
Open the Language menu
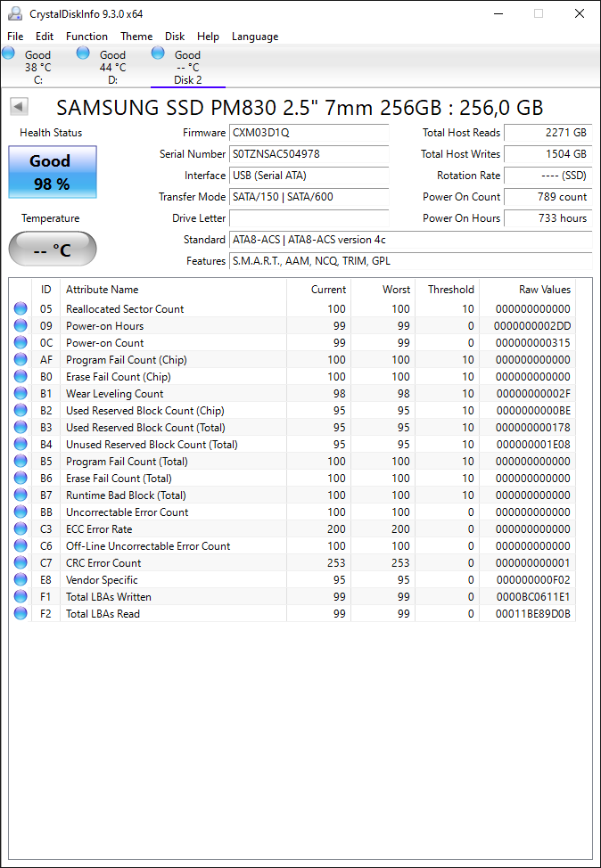click(255, 37)
